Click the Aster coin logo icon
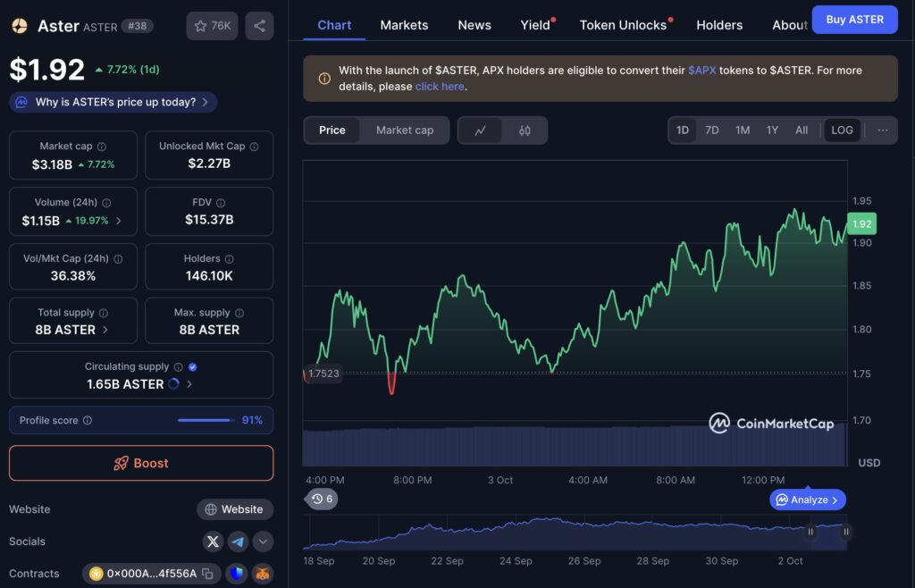915x588 pixels. (20, 26)
